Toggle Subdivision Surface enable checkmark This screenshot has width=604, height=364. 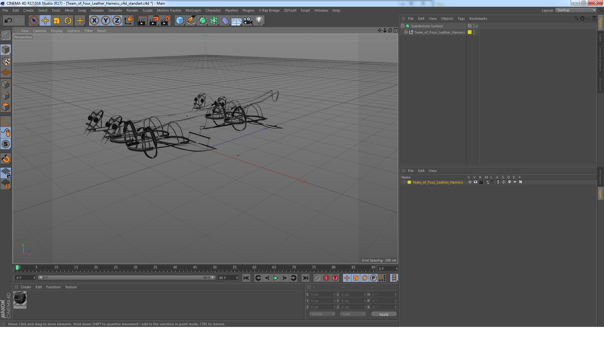pos(477,26)
